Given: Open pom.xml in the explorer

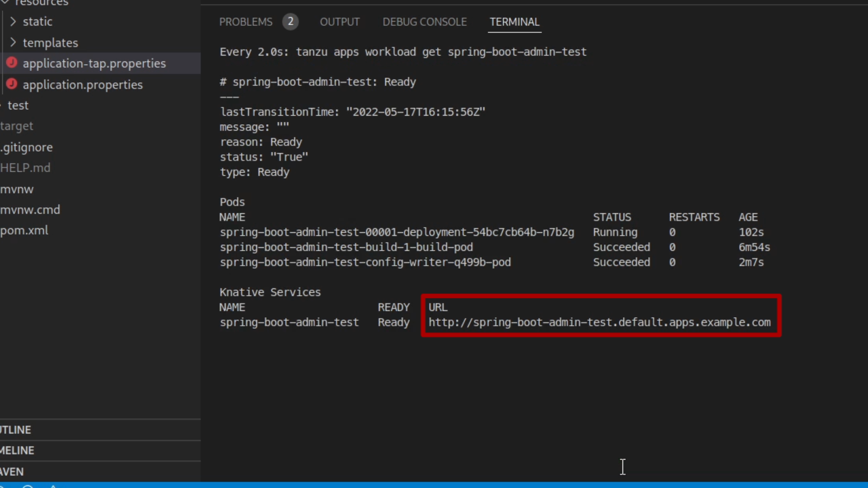Looking at the screenshot, I should coord(24,230).
